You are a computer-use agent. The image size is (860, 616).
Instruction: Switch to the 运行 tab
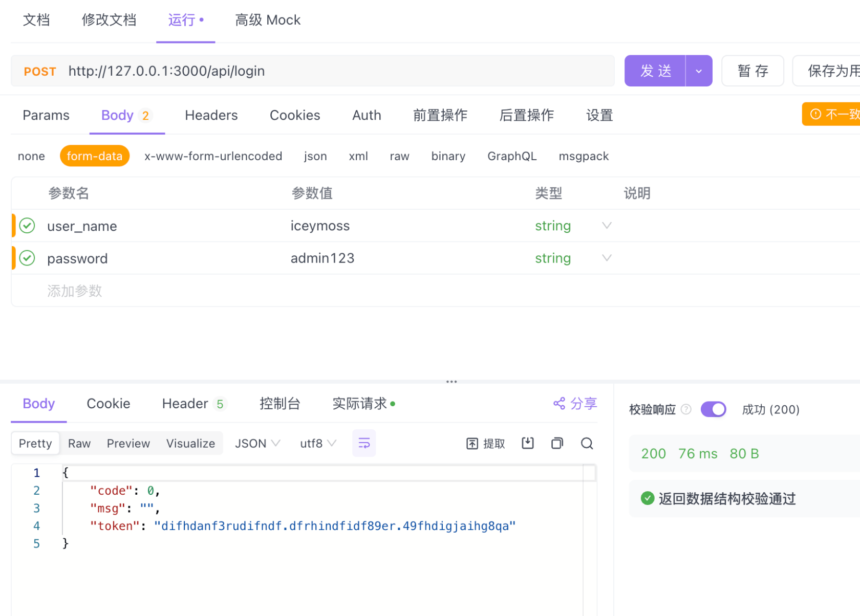click(x=185, y=20)
